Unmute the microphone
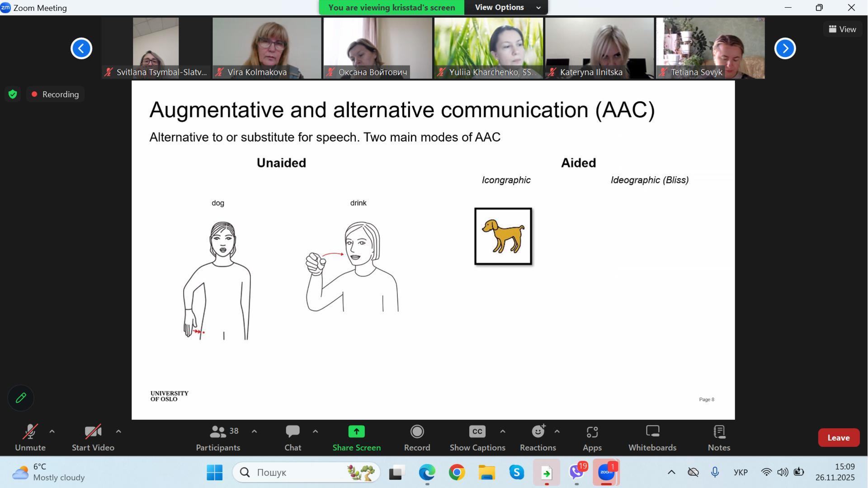868x488 pixels. 30,437
